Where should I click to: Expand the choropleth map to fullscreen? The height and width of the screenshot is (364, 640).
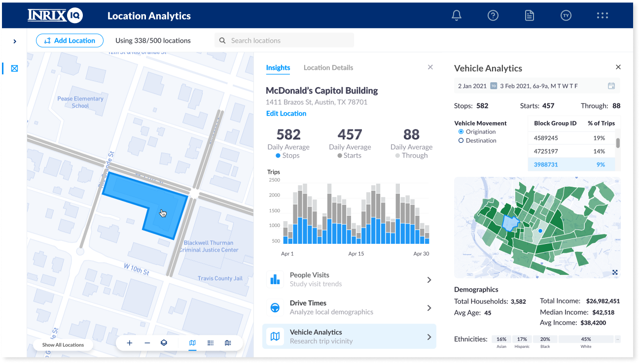pyautogui.click(x=615, y=272)
